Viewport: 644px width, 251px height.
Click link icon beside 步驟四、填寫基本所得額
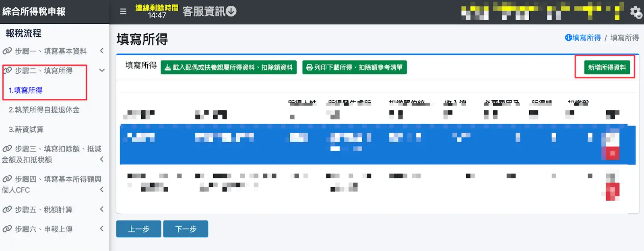point(7,179)
